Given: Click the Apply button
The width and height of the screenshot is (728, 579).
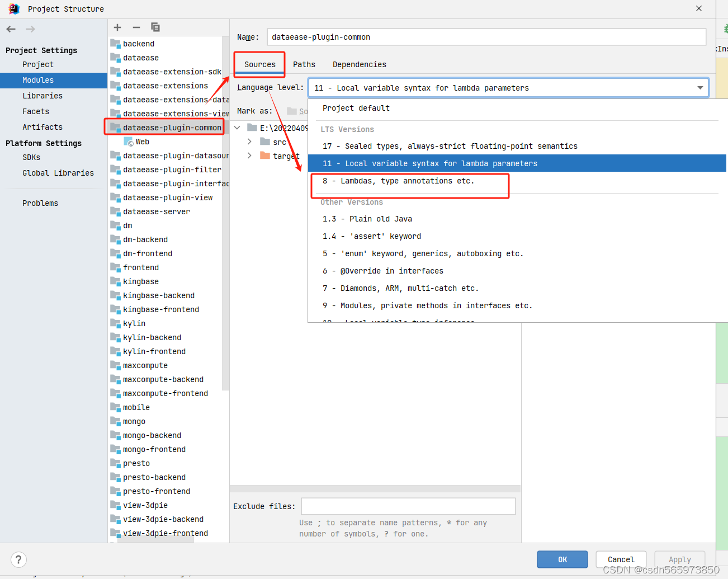Looking at the screenshot, I should 680,559.
